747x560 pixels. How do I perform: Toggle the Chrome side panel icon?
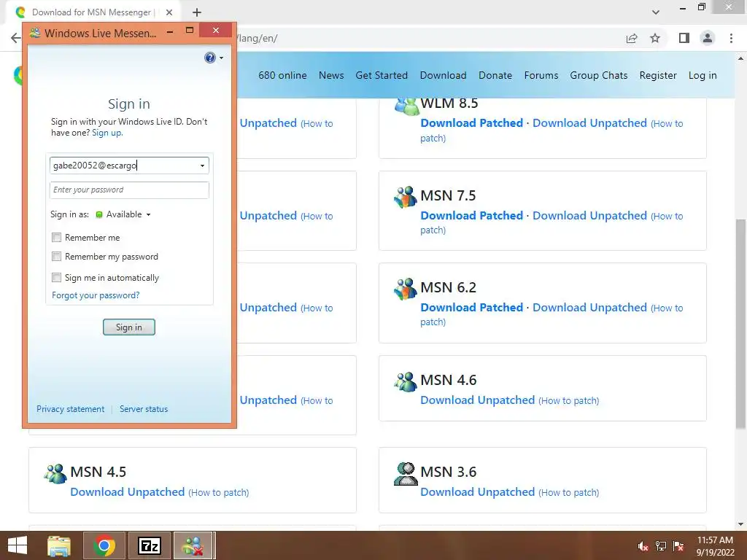tap(684, 38)
